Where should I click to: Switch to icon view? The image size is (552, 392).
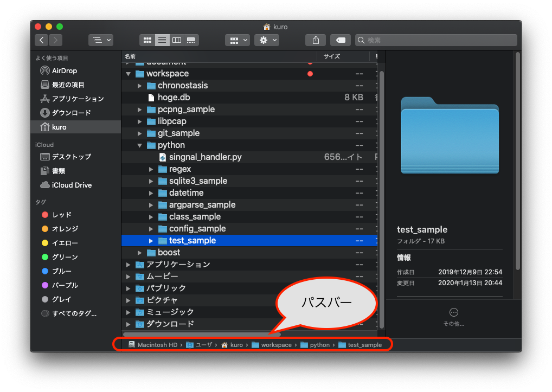tap(147, 40)
